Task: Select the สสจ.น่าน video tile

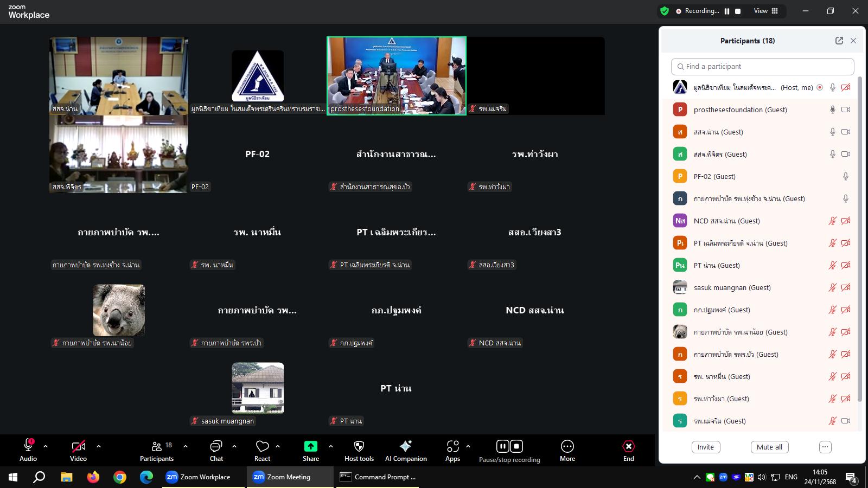Action: [119, 76]
